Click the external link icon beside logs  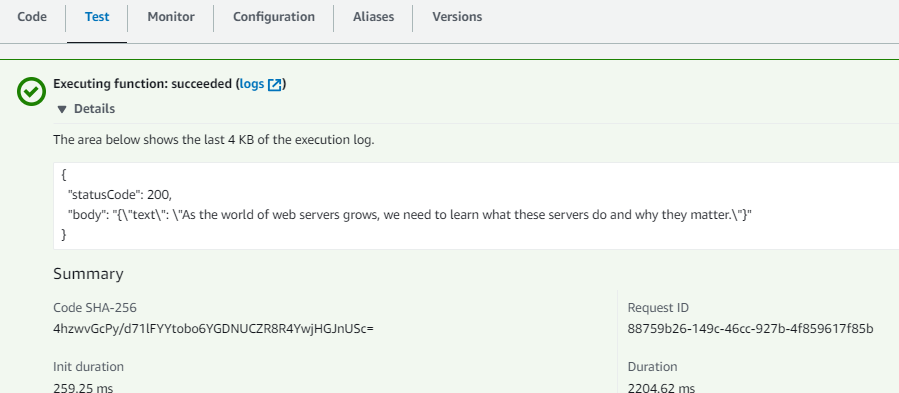pyautogui.click(x=275, y=85)
